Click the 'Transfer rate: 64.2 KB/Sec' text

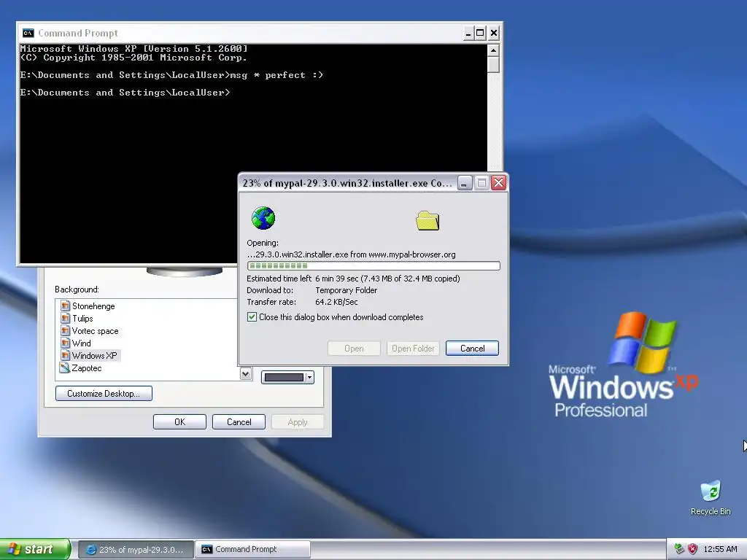(x=302, y=302)
